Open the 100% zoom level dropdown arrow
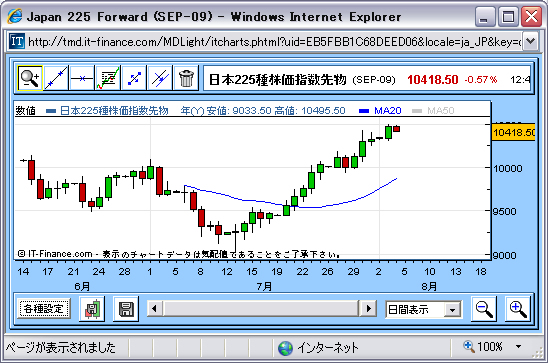The image size is (548, 363). pos(519,347)
